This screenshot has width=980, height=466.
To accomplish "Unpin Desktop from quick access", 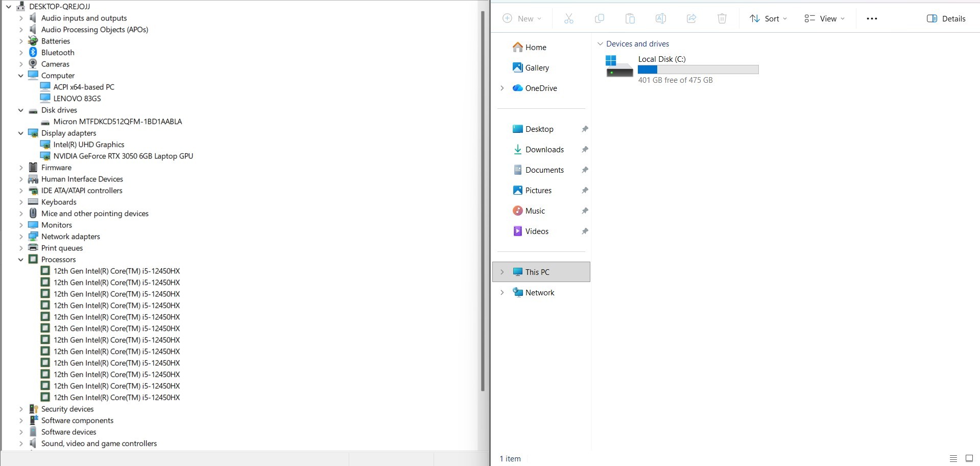I will 585,129.
